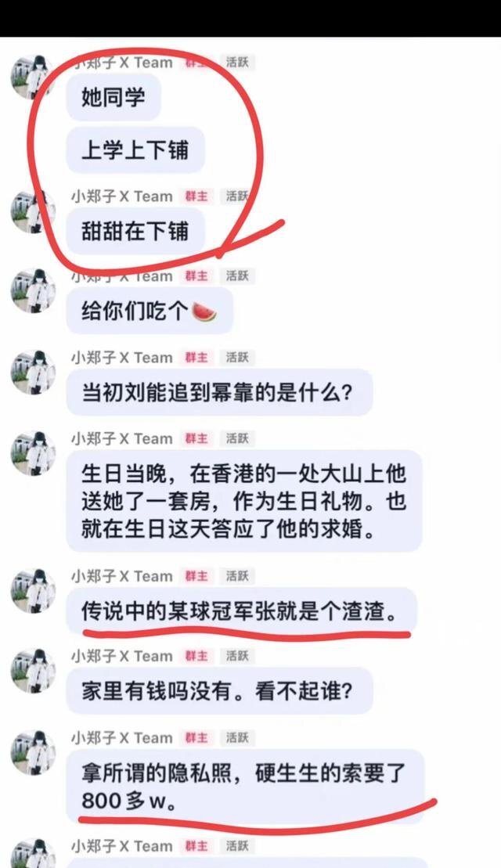
Task: Click 活跃 badge above watermelon message
Action: pyautogui.click(x=237, y=276)
